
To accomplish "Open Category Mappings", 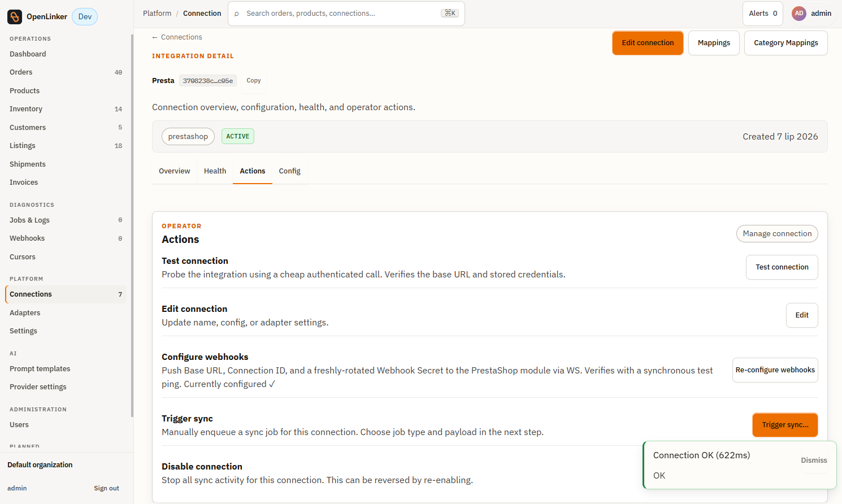I will (x=785, y=43).
